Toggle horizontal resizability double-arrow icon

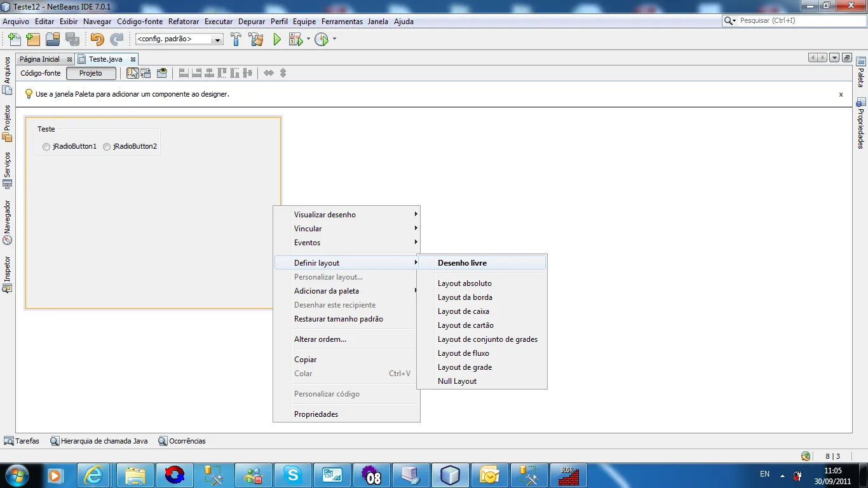[269, 73]
